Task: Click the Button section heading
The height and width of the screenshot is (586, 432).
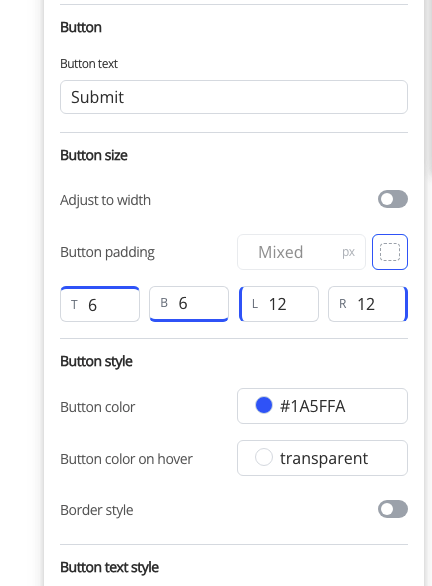Action: pos(81,28)
